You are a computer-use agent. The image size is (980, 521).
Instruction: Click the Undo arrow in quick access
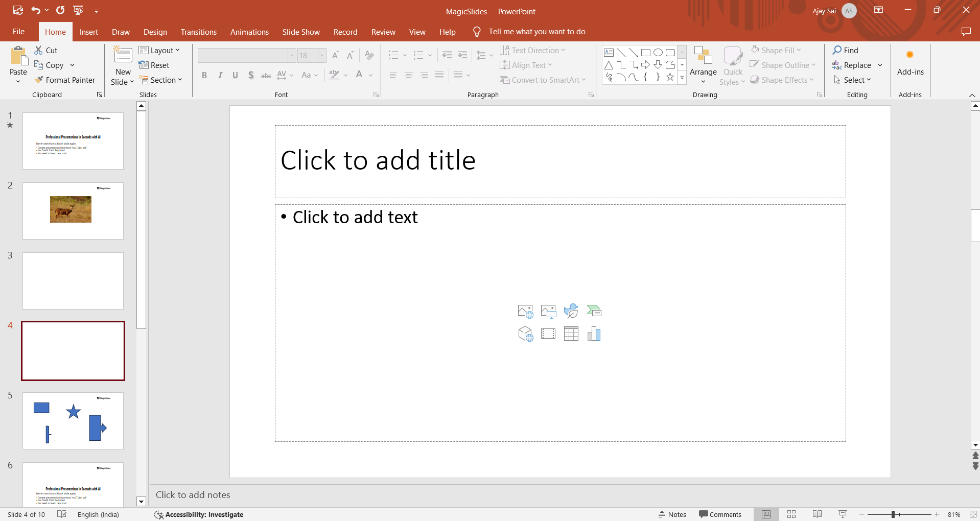click(x=36, y=10)
